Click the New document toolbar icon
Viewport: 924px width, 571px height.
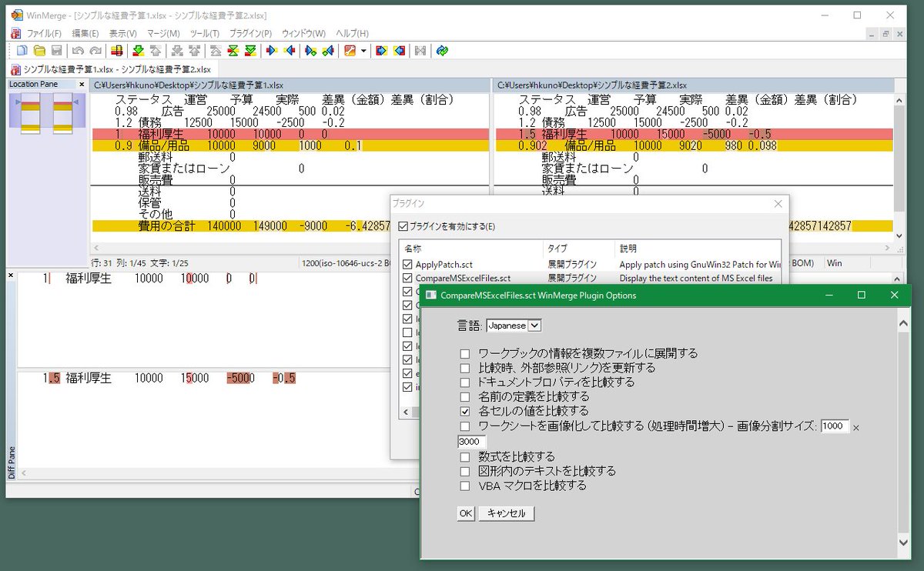pos(22,51)
